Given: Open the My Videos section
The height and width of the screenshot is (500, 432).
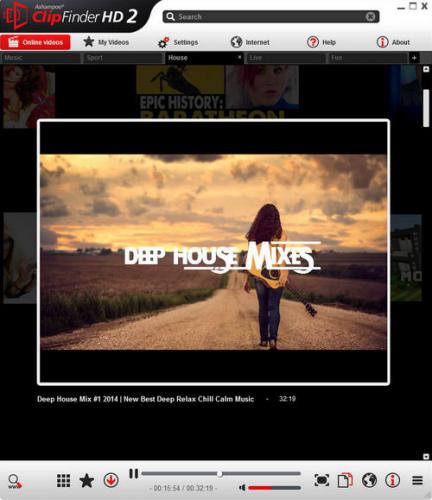Looking at the screenshot, I should (x=106, y=42).
